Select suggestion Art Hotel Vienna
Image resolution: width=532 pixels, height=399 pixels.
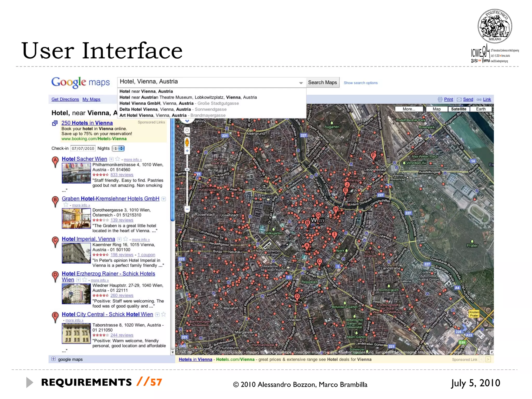click(172, 115)
